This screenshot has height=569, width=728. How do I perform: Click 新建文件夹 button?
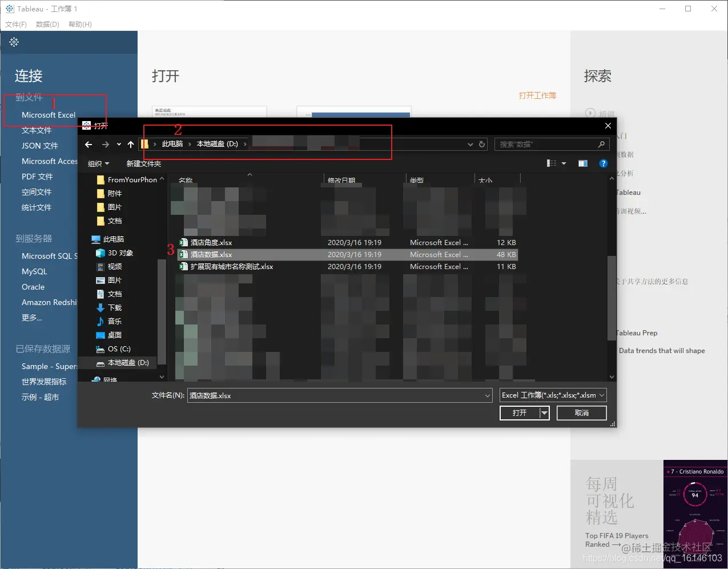143,164
